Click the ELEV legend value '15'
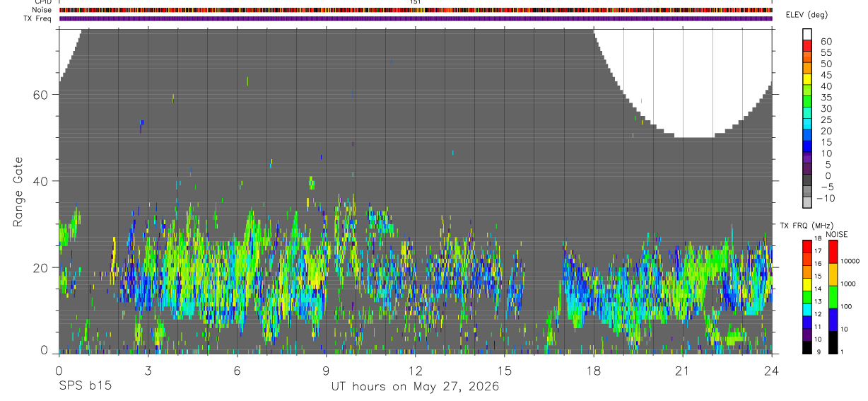Viewport: 868px width, 401px height. pyautogui.click(x=826, y=142)
